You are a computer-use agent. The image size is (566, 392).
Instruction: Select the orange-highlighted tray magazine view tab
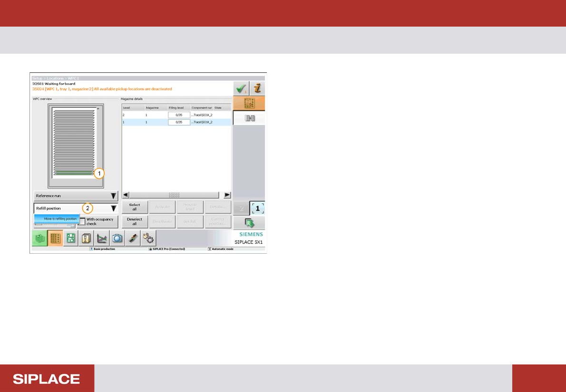click(249, 103)
